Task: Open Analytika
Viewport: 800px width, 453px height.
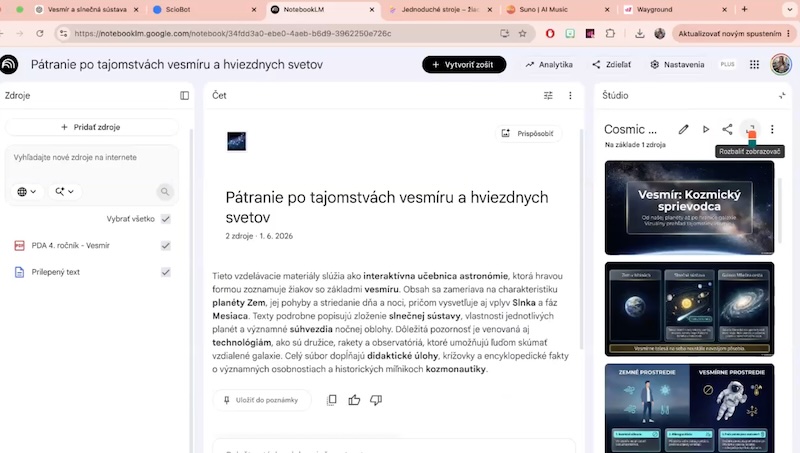Action: point(549,64)
